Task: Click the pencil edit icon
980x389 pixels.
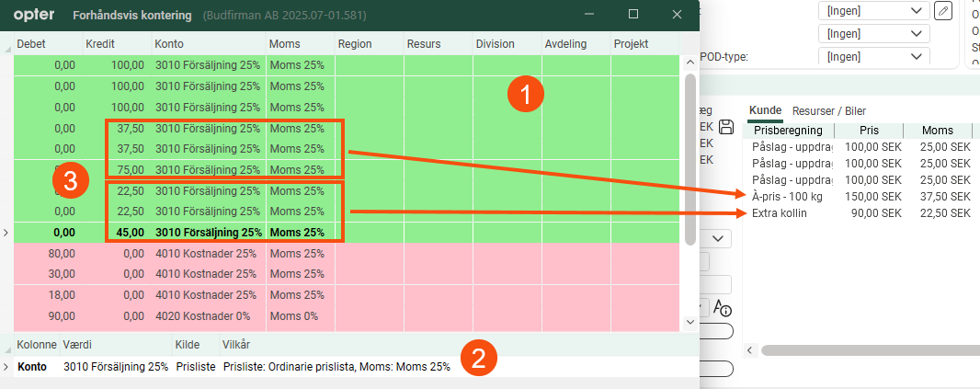Action: 942,11
